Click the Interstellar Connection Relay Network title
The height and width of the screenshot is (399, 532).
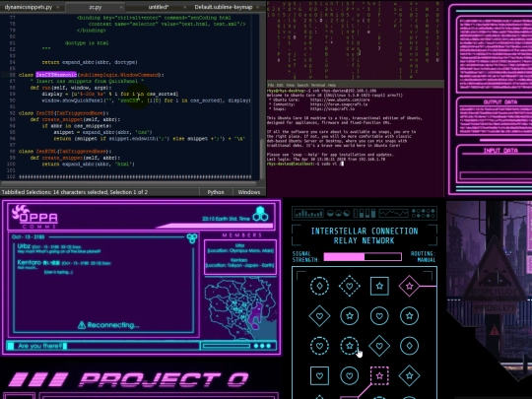tap(365, 235)
